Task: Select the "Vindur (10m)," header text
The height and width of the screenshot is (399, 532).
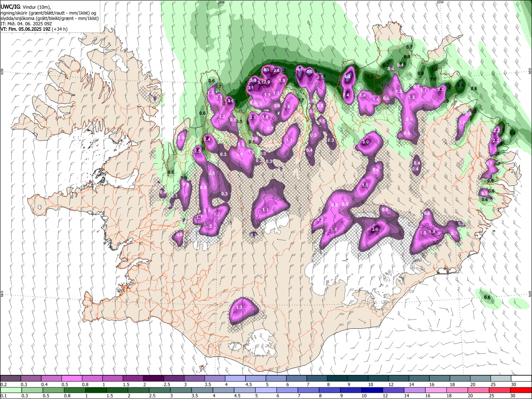Action: [x=36, y=7]
